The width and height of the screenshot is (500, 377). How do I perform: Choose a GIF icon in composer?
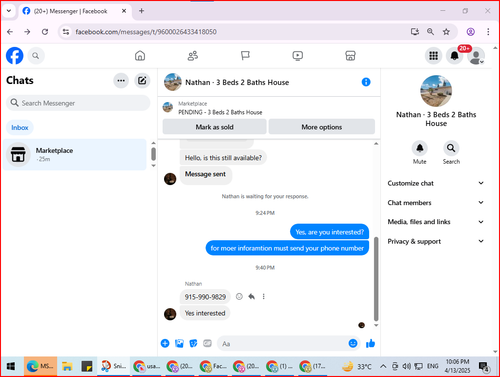point(207,343)
